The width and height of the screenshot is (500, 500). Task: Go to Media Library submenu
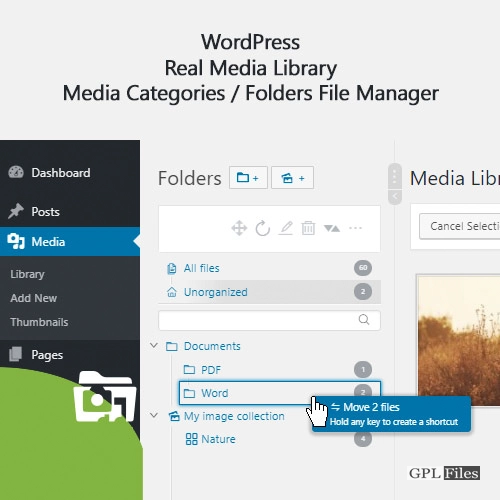click(x=27, y=274)
